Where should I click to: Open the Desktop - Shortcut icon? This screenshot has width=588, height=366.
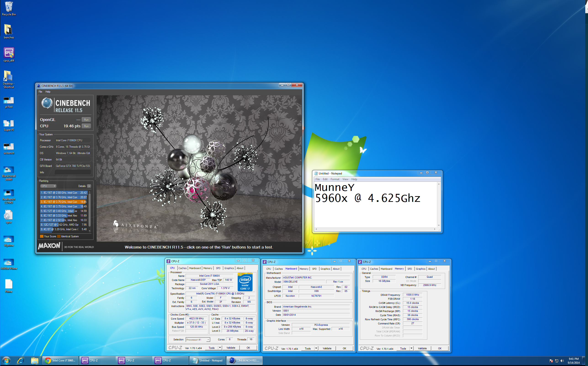point(9,79)
